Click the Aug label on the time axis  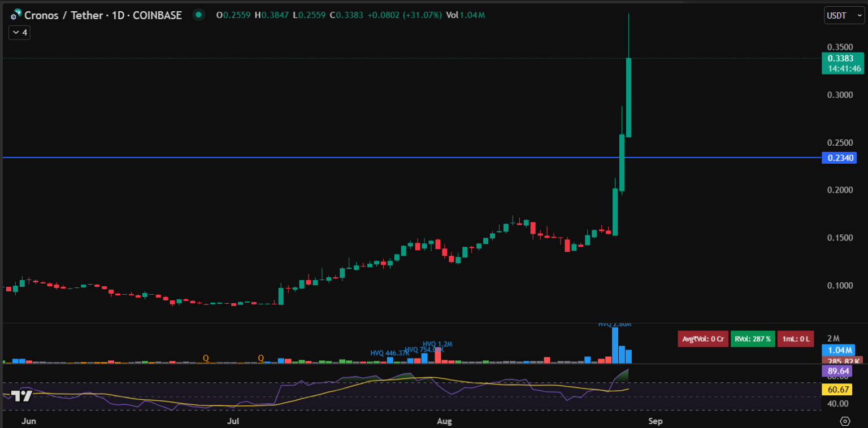[x=445, y=421]
